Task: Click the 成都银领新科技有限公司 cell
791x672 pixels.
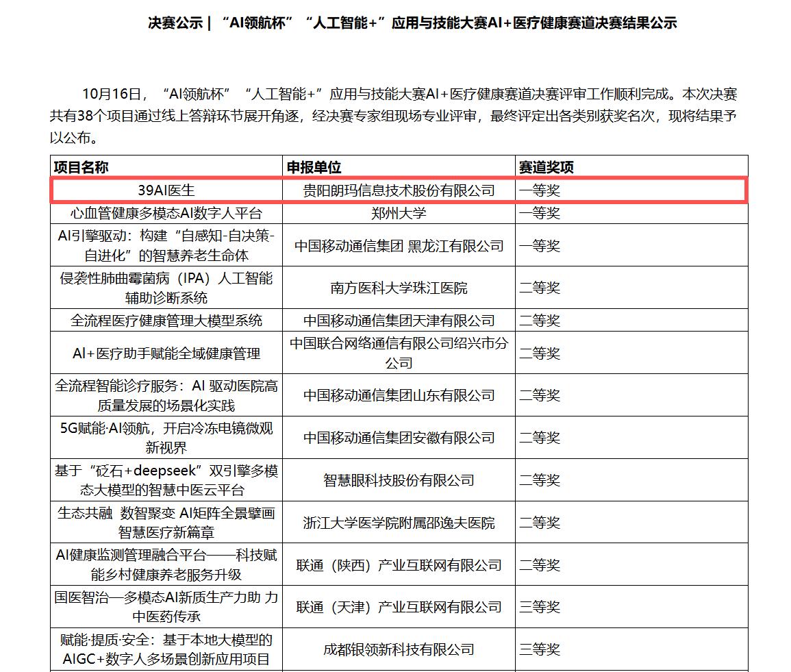Action: 399,649
